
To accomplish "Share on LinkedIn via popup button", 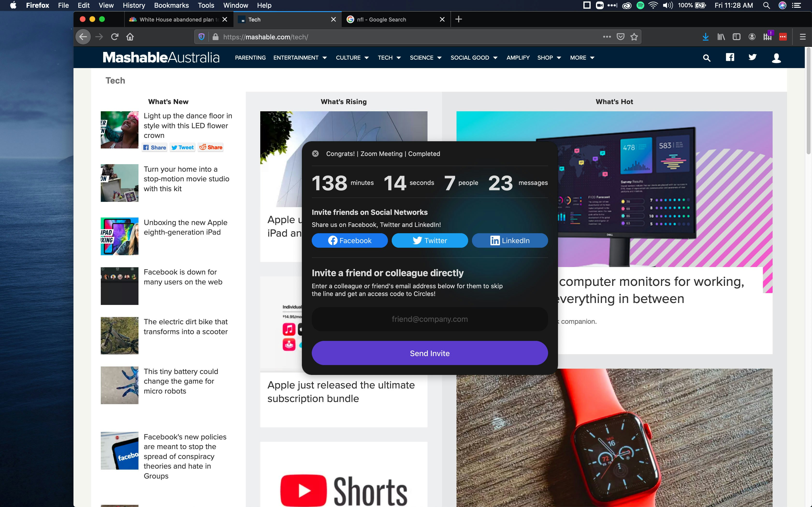I will point(510,240).
